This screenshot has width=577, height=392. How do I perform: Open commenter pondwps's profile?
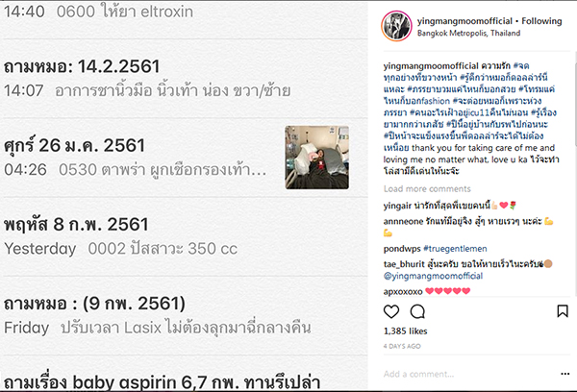pos(401,249)
